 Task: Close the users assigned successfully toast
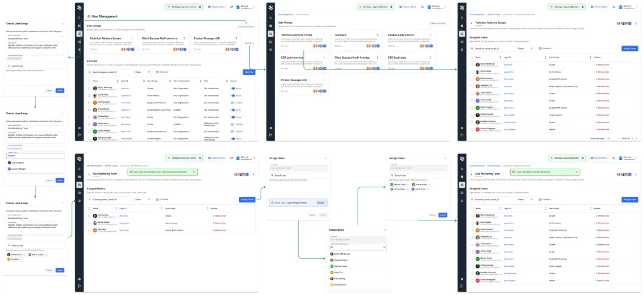point(576,172)
